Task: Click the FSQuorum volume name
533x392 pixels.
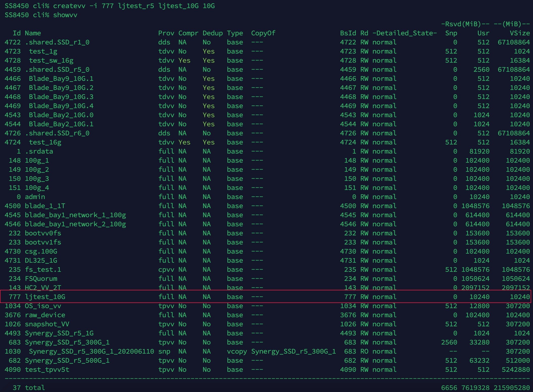Action: pyautogui.click(x=41, y=279)
